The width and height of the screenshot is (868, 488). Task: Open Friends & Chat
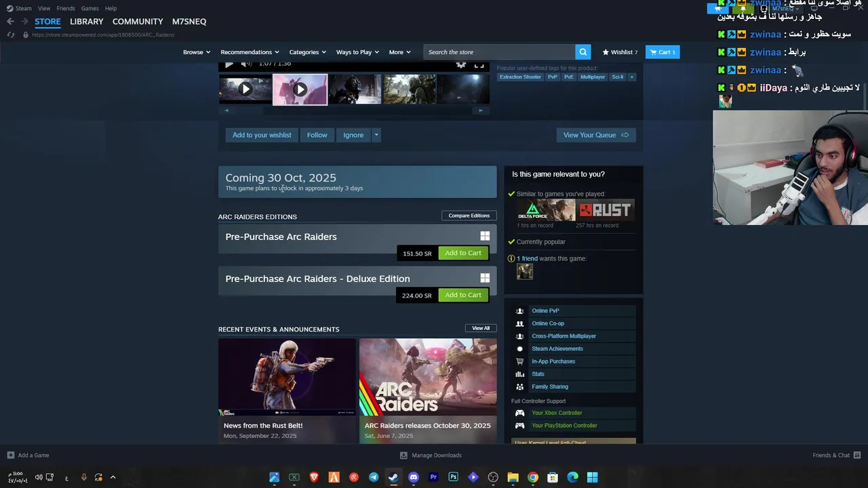pyautogui.click(x=836, y=455)
